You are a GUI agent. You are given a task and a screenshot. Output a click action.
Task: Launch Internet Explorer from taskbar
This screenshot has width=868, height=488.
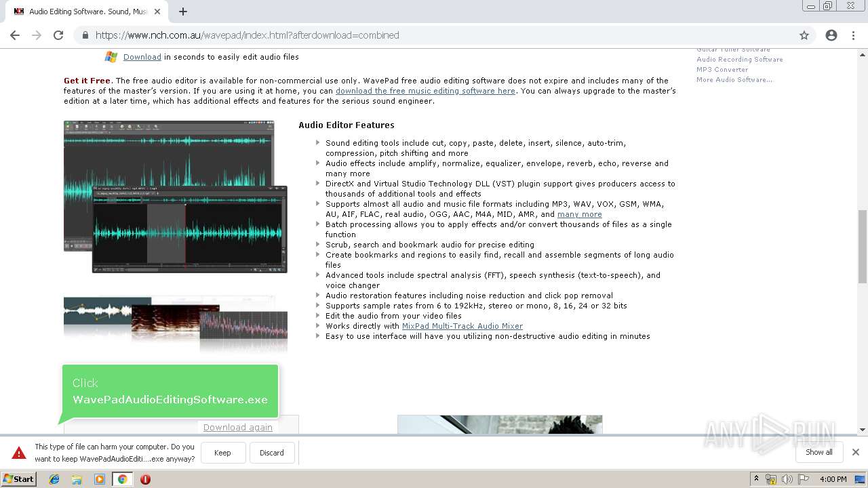54,479
